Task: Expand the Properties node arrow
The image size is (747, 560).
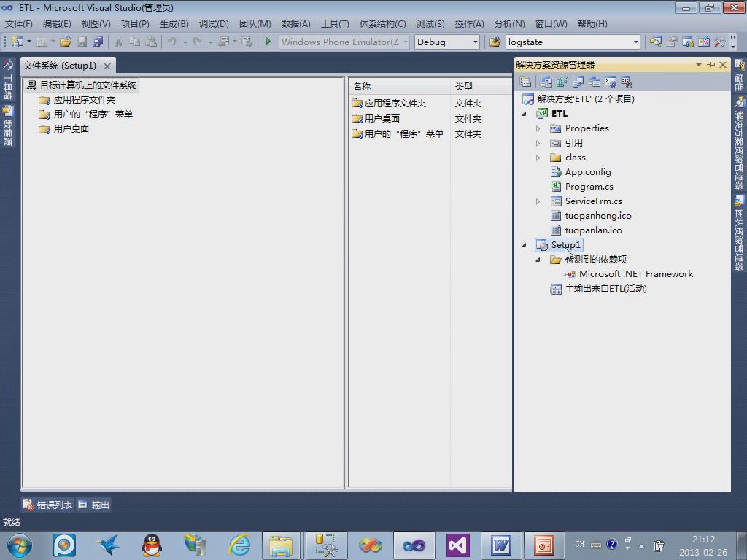Action: pyautogui.click(x=538, y=128)
